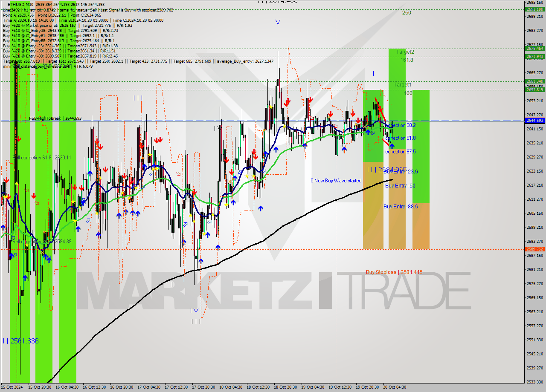Screen dimensions: 546x392
Task: Click the Target2 label on the chart
Action: (x=405, y=52)
